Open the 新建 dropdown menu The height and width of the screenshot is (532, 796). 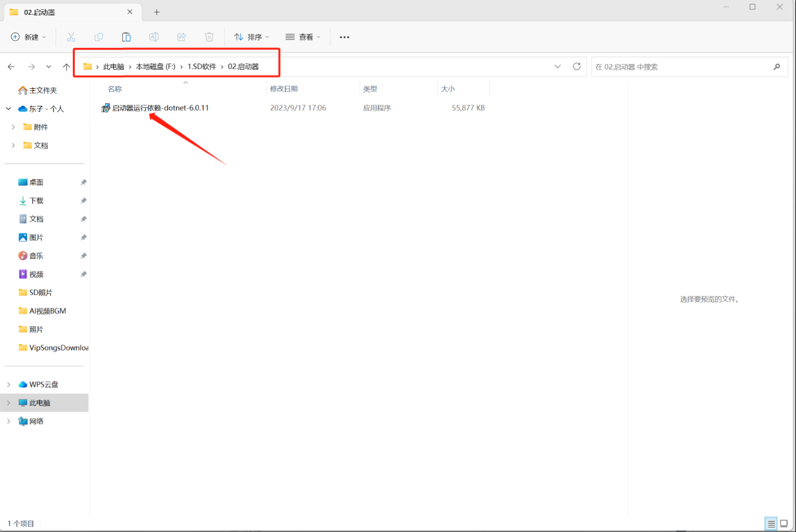click(28, 37)
